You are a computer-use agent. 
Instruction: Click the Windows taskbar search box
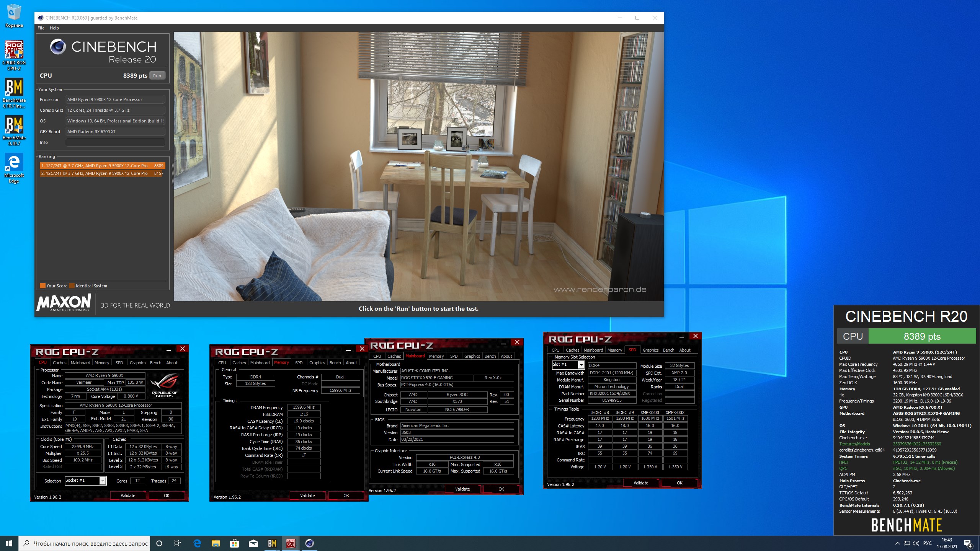coord(84,543)
